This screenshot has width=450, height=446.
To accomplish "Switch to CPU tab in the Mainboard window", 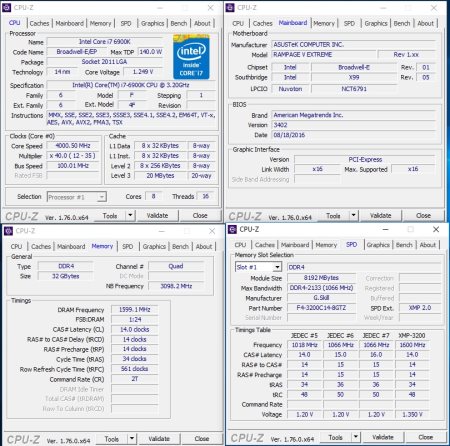I will click(x=238, y=23).
